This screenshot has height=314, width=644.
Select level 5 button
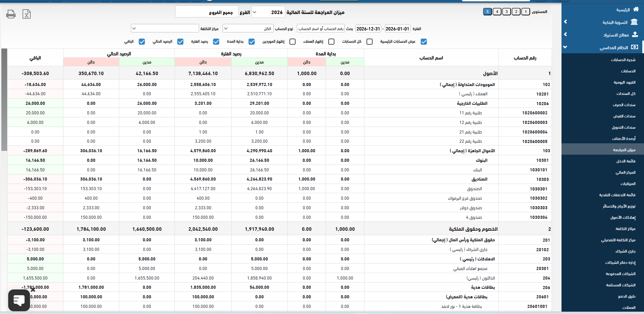coord(488,12)
